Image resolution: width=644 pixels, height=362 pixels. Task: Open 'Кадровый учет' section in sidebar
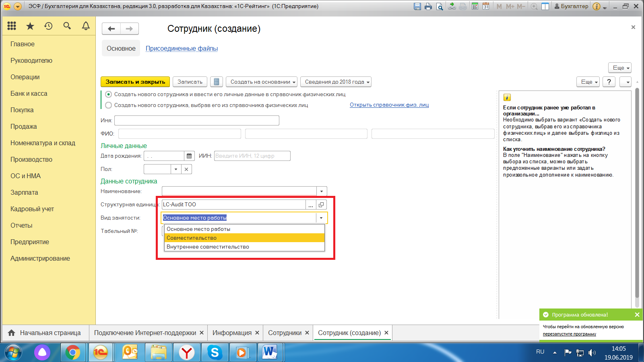tap(32, 209)
